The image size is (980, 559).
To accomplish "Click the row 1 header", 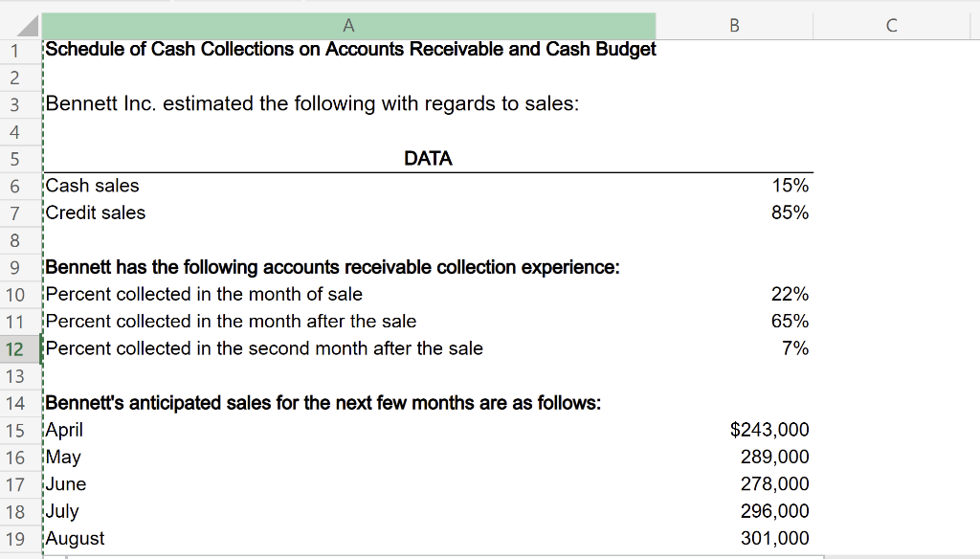I will [19, 49].
